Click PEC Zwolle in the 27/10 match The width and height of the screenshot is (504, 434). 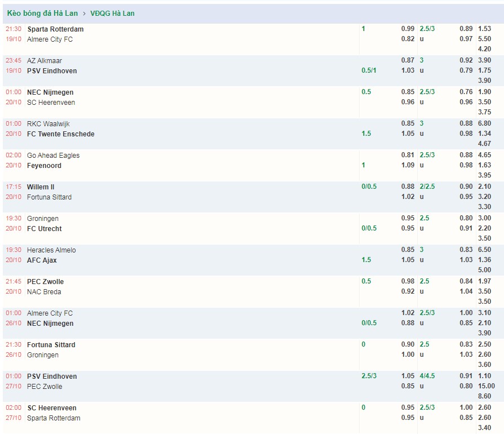(45, 387)
